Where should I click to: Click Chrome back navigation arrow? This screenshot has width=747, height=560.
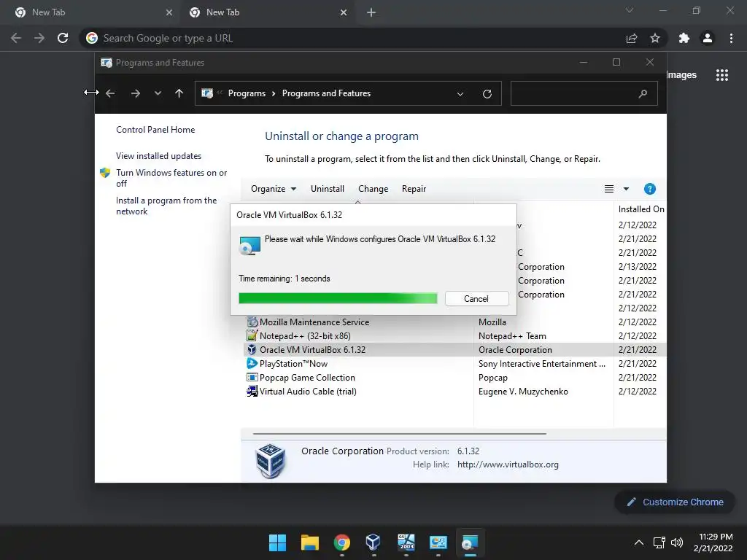pos(16,38)
